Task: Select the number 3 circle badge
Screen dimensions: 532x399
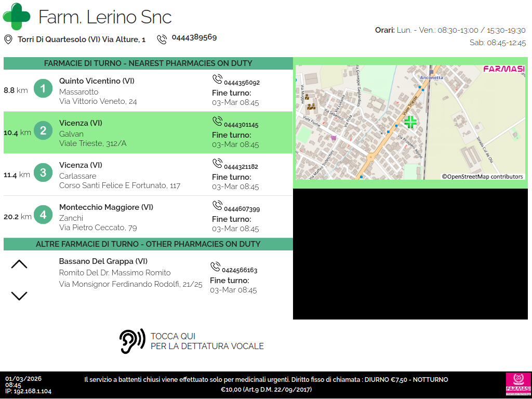Action: [x=43, y=173]
